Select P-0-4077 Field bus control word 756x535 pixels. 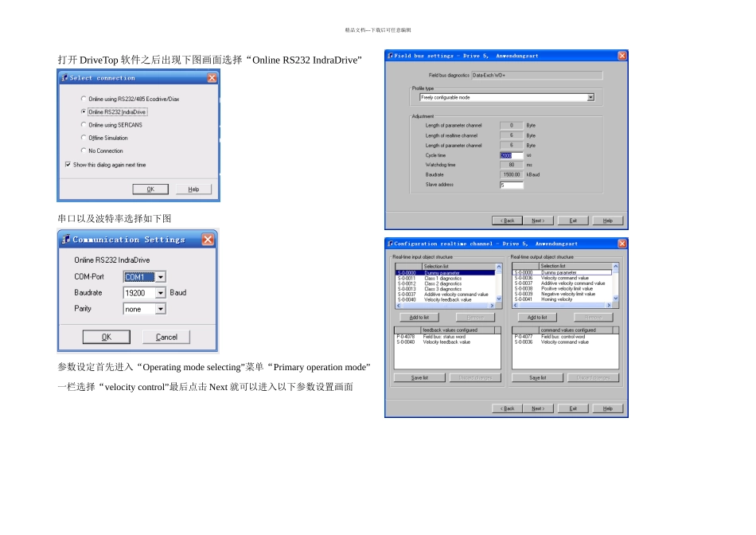click(565, 337)
